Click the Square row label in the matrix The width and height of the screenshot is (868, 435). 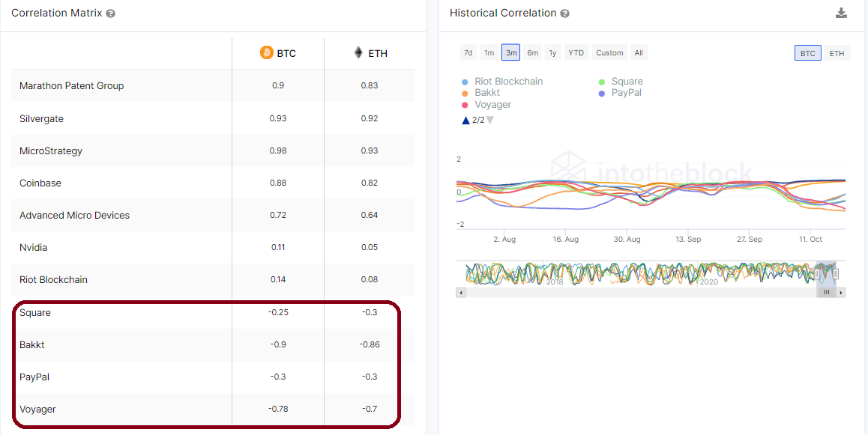pyautogui.click(x=35, y=312)
